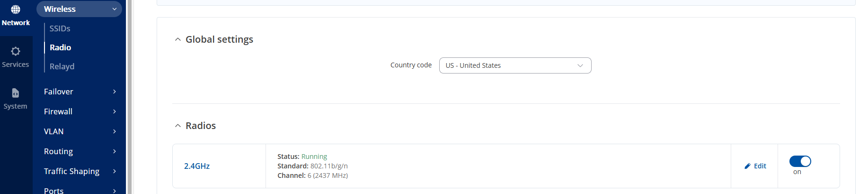Collapse the Radios section chevron icon

178,126
